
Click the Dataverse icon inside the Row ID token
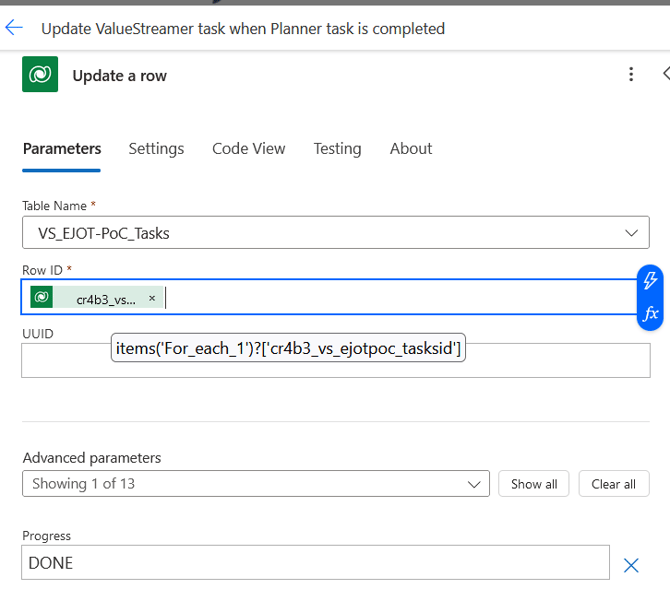[42, 297]
